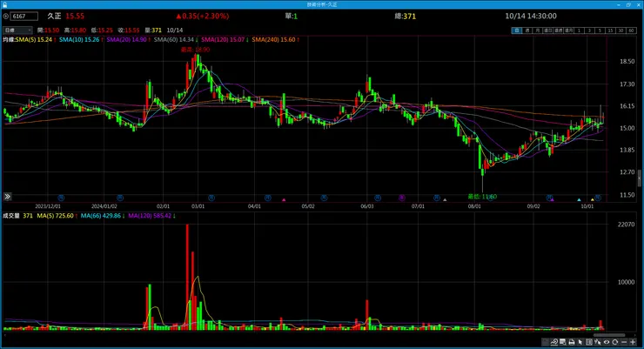Image resolution: width=644 pixels, height=349 pixels.
Task: Zoom in chart with plus icon
Action: (633, 342)
